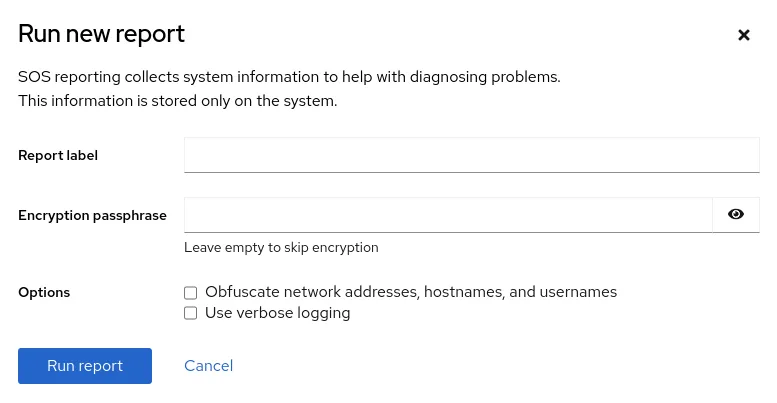Screen dimensions: 777x403
Task: Enable obfuscation of network addresses checkbox
Action: (x=191, y=293)
